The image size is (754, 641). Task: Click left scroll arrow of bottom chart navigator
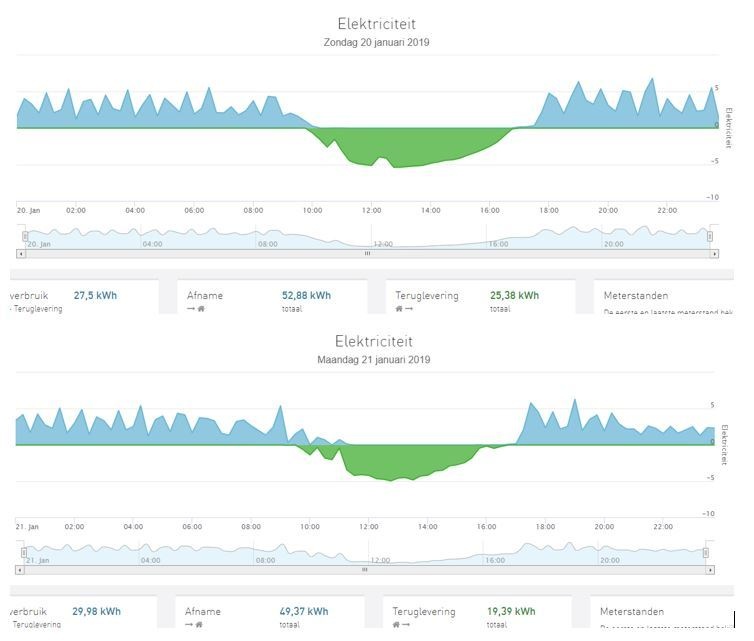click(x=19, y=570)
